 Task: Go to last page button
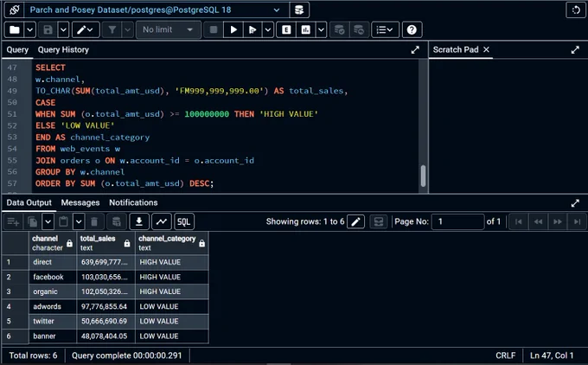[577, 221]
